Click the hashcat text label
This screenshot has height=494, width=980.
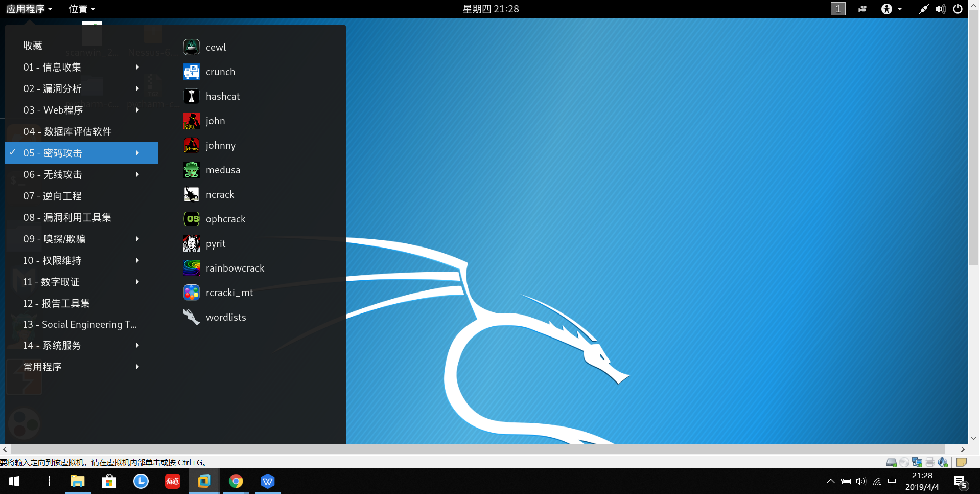[x=223, y=96]
